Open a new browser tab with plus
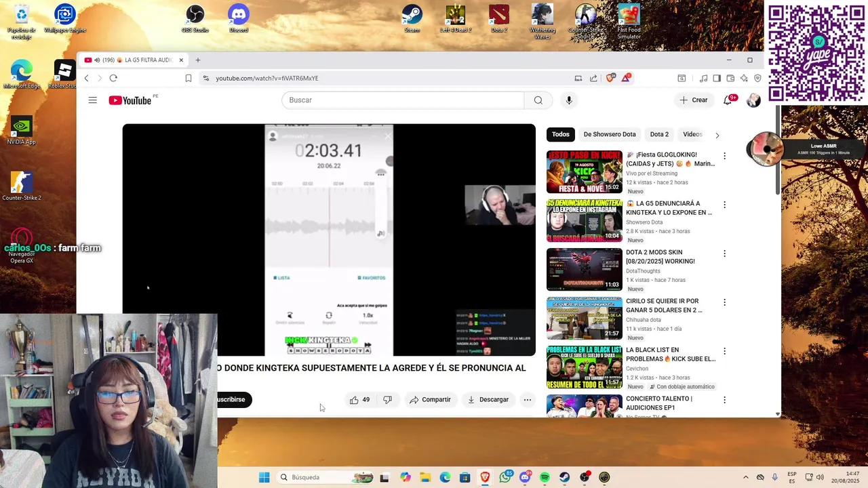This screenshot has height=488, width=868. click(x=198, y=60)
